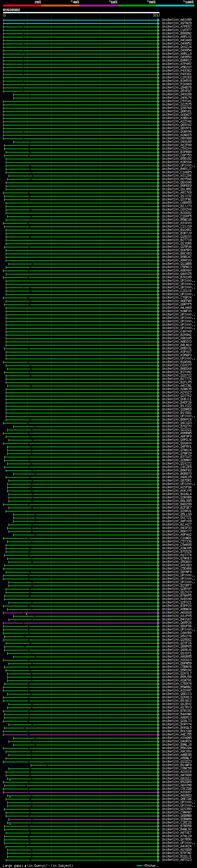Image resolution: width=197 pixels, height=868 pixels.
Task: Select the UniRef100_Q6RS61 label
Action: click(177, 111)
